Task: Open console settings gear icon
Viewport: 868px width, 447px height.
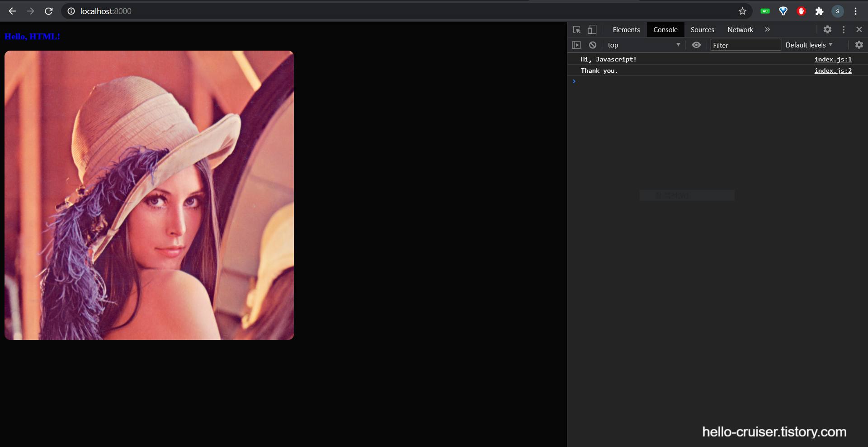Action: [859, 45]
